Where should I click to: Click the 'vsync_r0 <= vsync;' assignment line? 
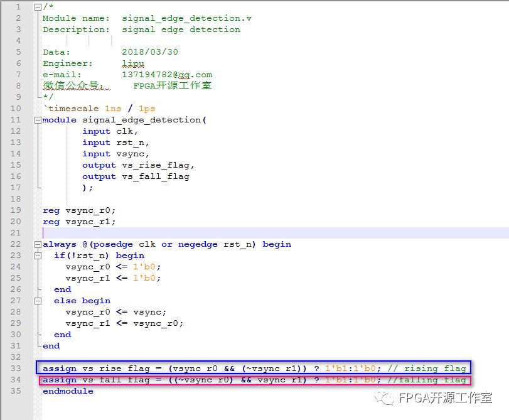[x=116, y=312]
